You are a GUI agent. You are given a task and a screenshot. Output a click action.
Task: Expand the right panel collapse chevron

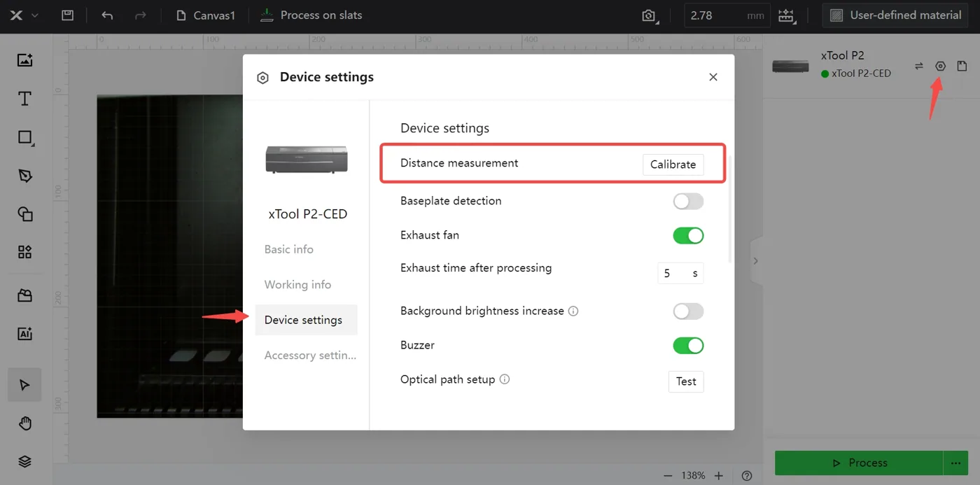[755, 260]
